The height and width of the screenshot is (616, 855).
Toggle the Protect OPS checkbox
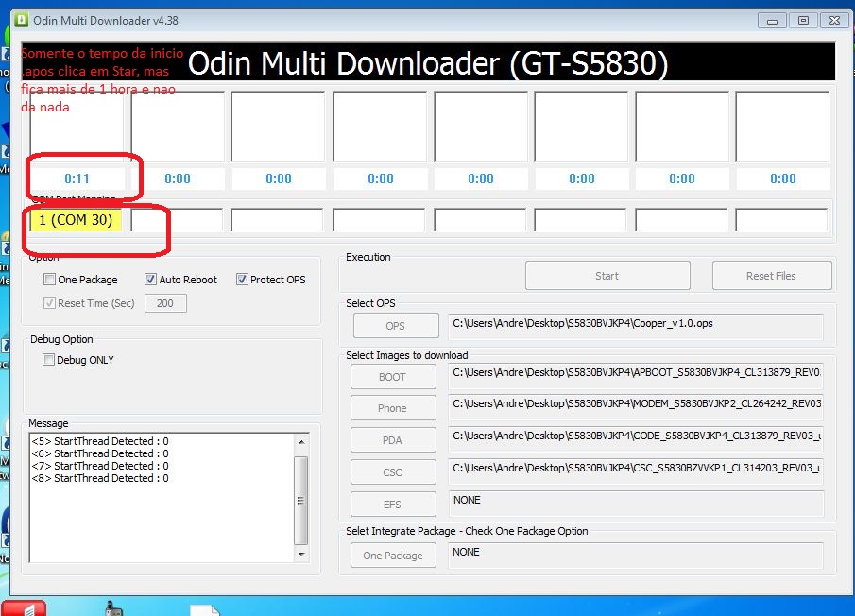[x=242, y=280]
